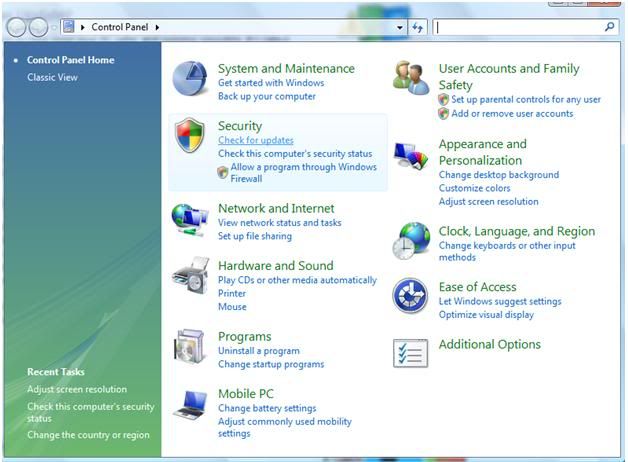Click the Printer link
The height and width of the screenshot is (462, 628).
click(x=232, y=293)
